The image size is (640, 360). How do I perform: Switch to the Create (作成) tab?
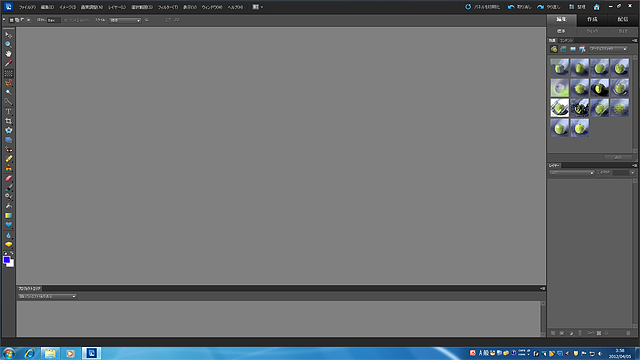(592, 20)
